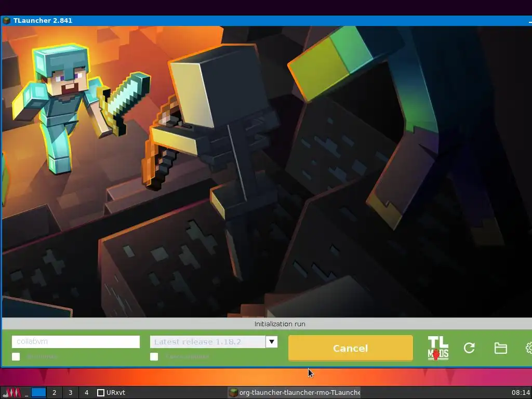Click the Initialization run status text
Image resolution: width=532 pixels, height=399 pixels.
pos(280,324)
